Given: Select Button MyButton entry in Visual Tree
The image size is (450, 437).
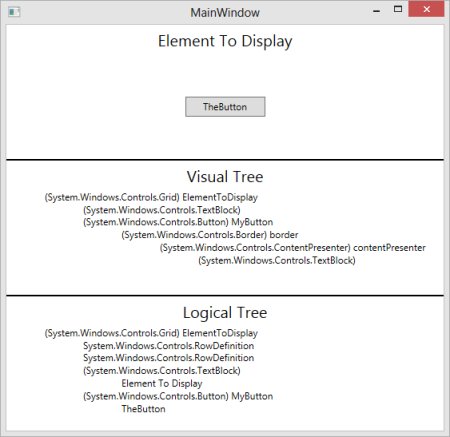Looking at the screenshot, I should coord(178,222).
